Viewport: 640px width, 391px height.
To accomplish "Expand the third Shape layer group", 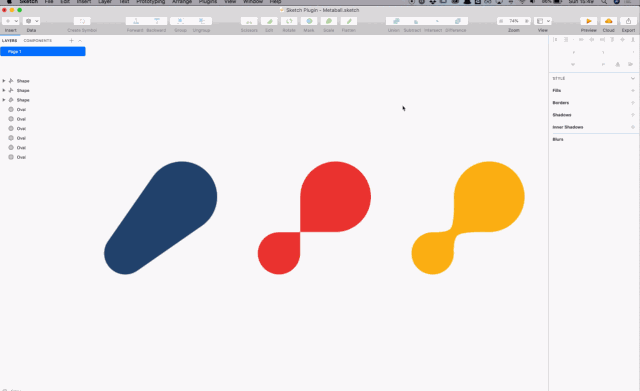I will tap(4, 100).
